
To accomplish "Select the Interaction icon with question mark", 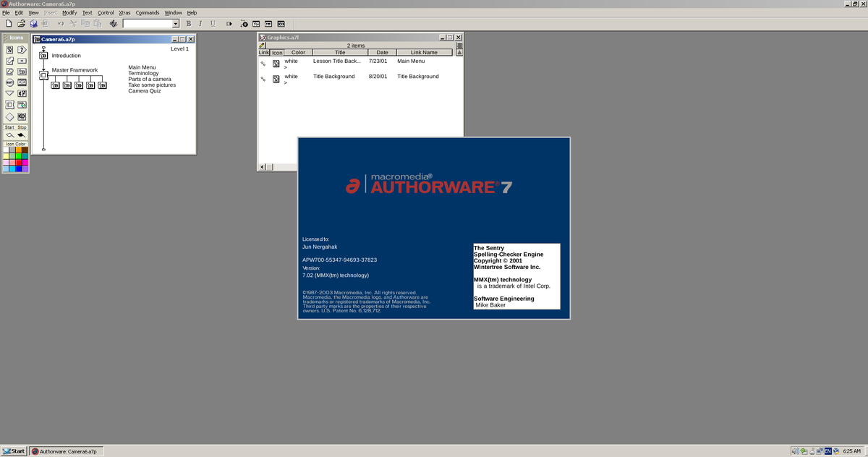I will pos(22,50).
